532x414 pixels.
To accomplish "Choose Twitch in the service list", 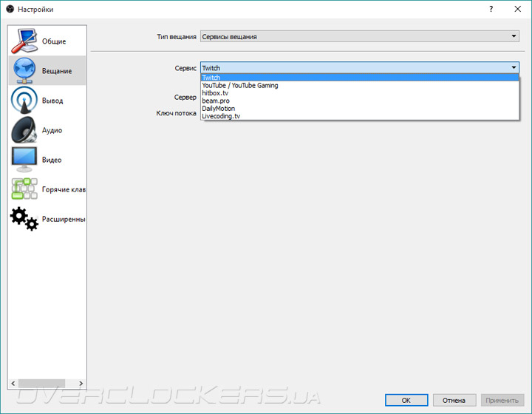I will [x=360, y=78].
